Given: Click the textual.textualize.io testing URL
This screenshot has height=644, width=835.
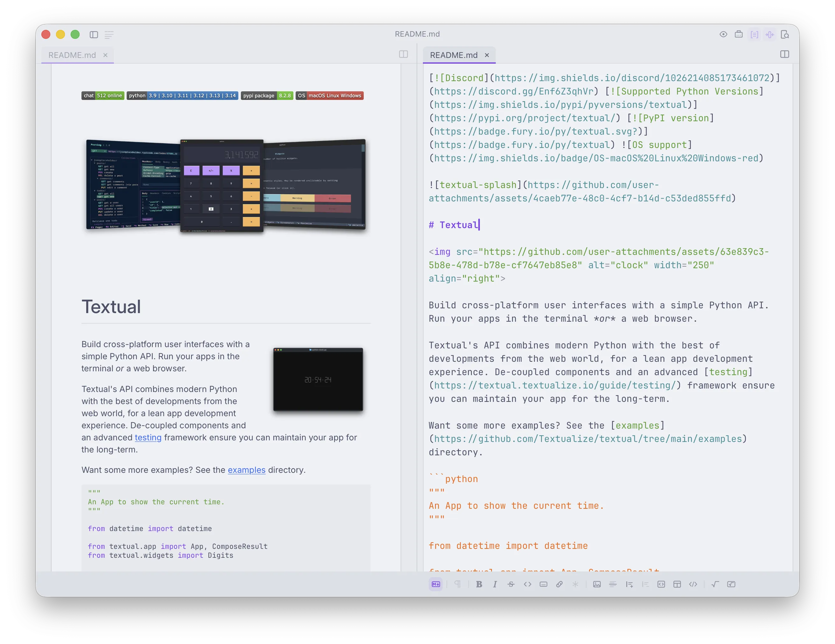Looking at the screenshot, I should tap(555, 385).
